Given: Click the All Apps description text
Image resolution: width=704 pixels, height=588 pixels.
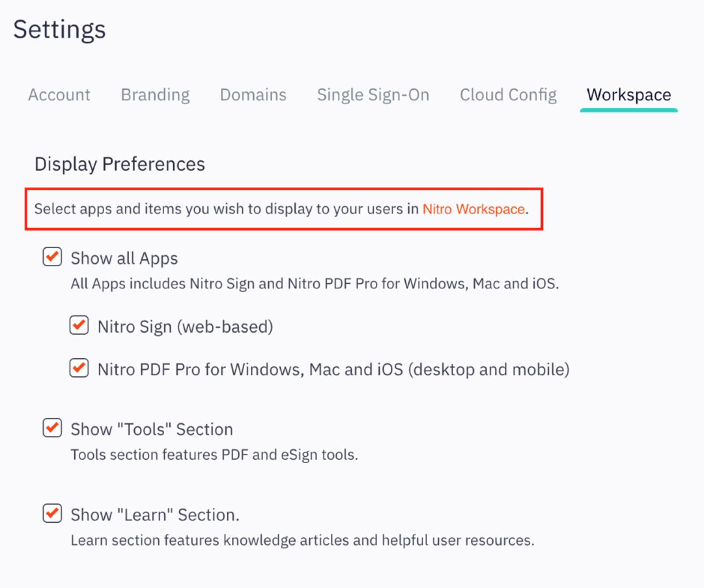Looking at the screenshot, I should [x=315, y=283].
